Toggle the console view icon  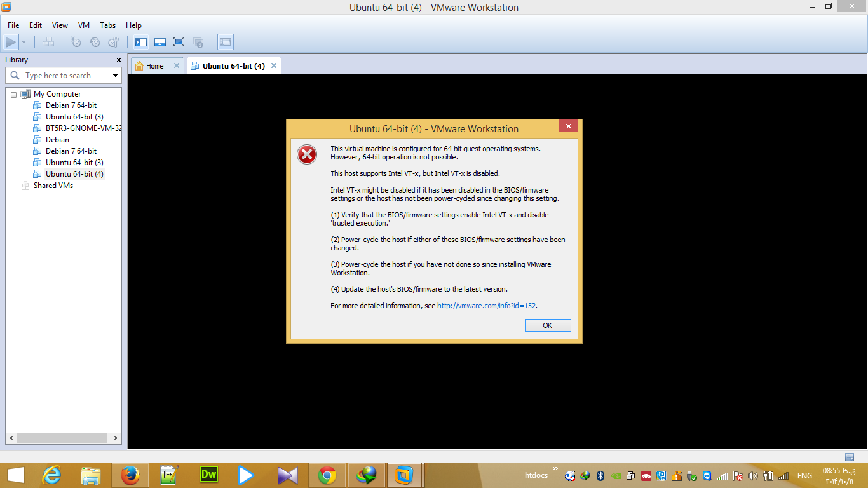[x=225, y=43]
